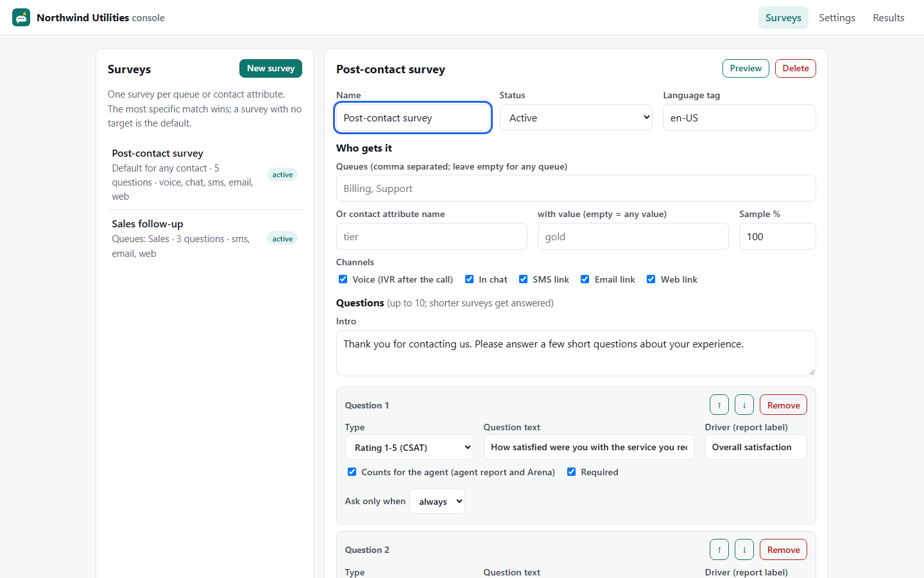
Task: Create a New survey
Action: 271,69
